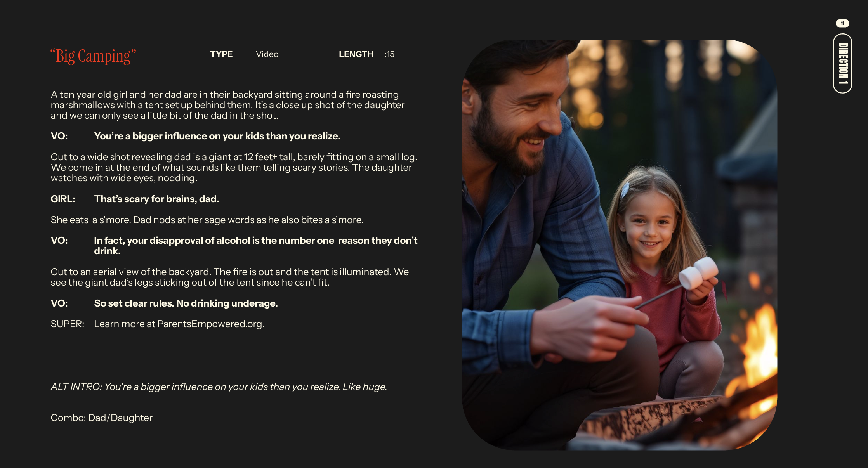Click the GIRL: dialogue label
Image resolution: width=868 pixels, height=468 pixels.
63,199
